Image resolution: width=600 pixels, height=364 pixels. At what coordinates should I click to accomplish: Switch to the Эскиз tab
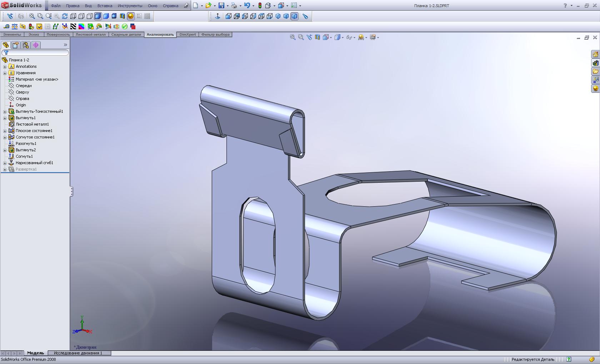point(34,35)
